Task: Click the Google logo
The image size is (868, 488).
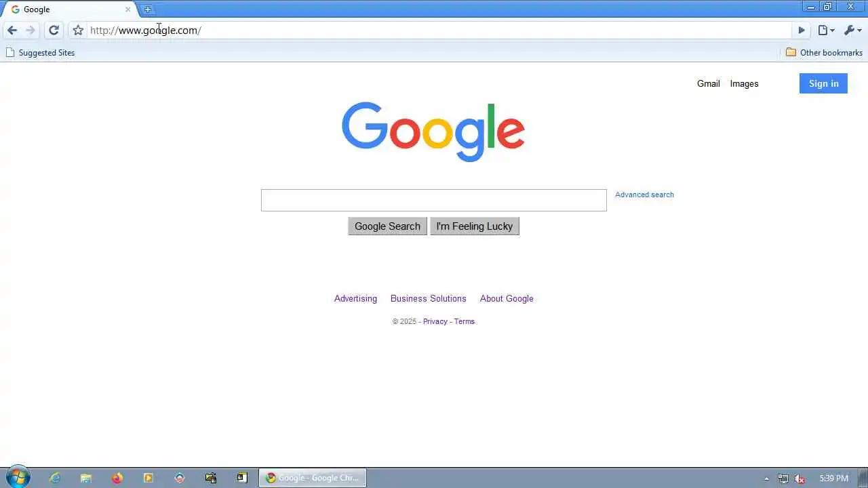Action: [x=433, y=131]
